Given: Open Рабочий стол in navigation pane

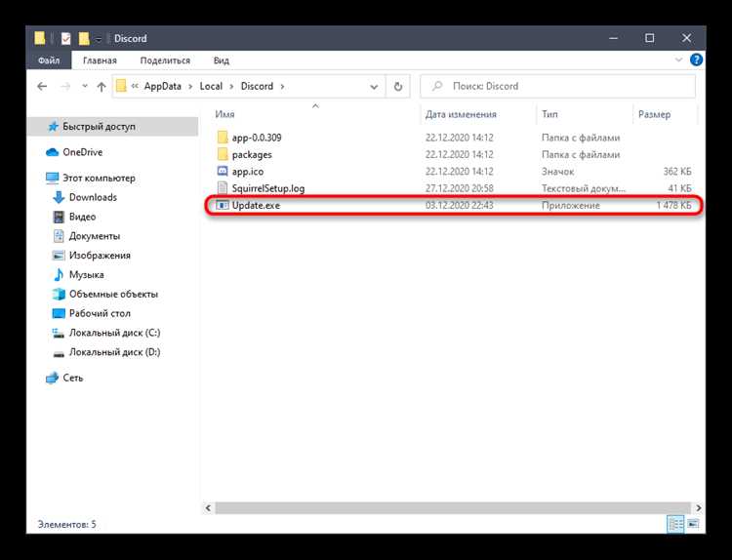Looking at the screenshot, I should pyautogui.click(x=100, y=313).
